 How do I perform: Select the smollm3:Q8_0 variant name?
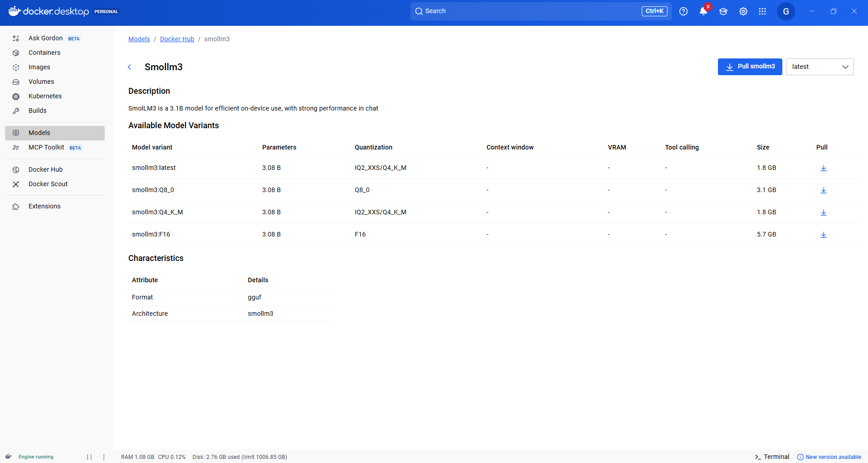[x=153, y=190]
